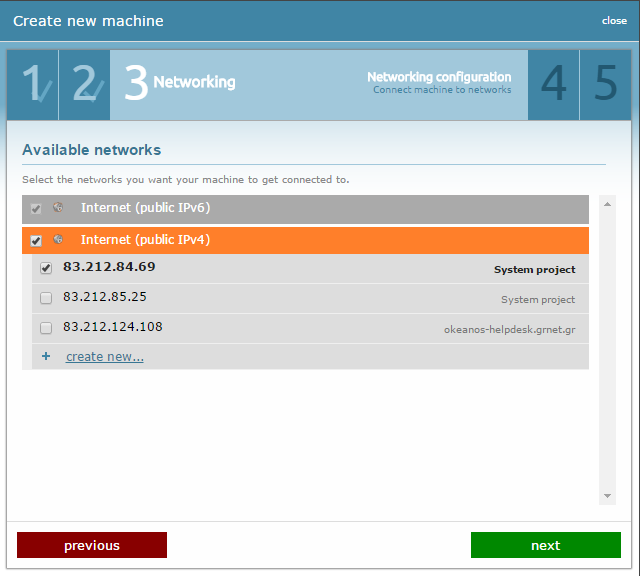The width and height of the screenshot is (640, 576).
Task: Uncheck the Internet (public IPv4) checkbox
Action: tap(36, 240)
